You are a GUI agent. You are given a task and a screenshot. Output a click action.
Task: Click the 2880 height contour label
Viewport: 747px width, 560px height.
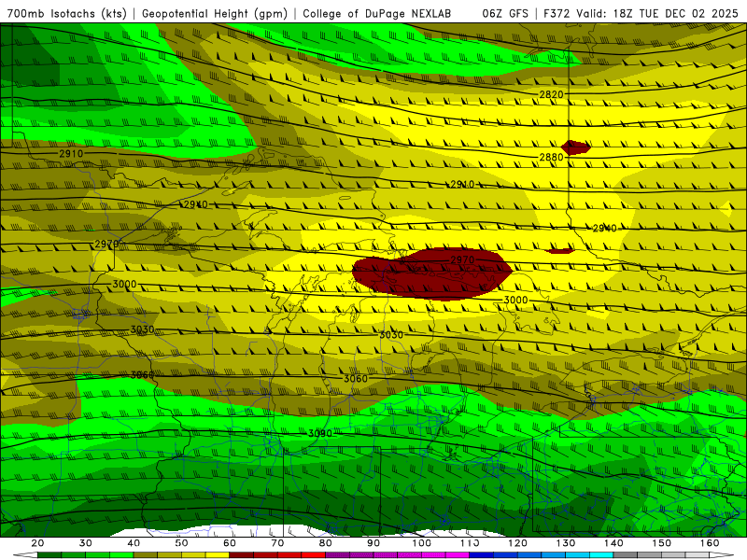[551, 157]
